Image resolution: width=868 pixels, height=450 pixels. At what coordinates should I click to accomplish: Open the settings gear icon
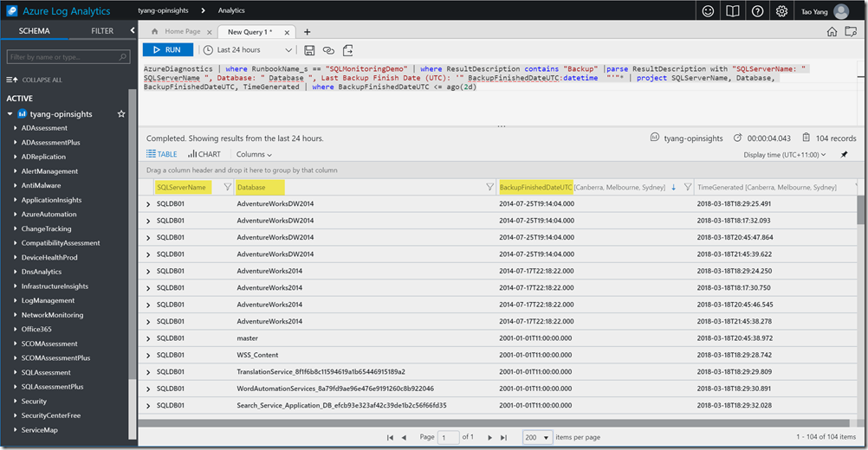(781, 11)
